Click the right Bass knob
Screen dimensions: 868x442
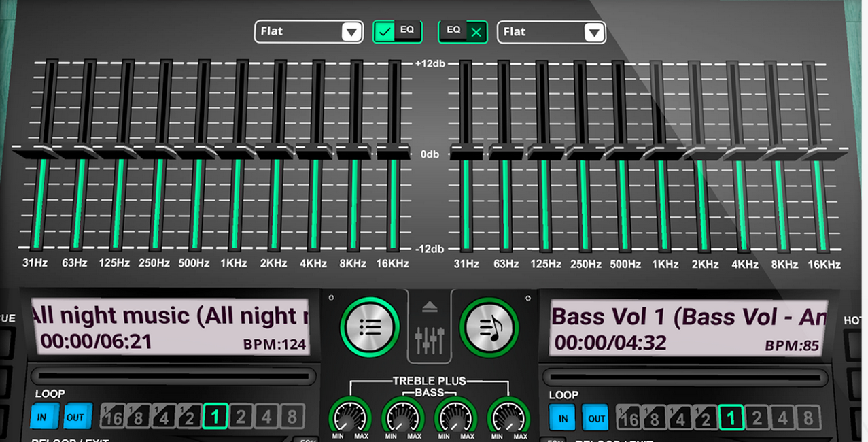(456, 415)
